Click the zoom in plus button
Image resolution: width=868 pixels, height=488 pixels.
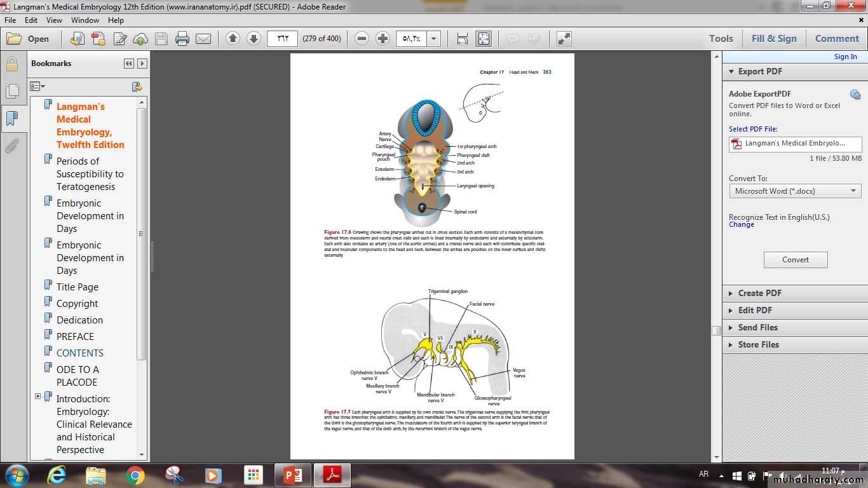383,39
